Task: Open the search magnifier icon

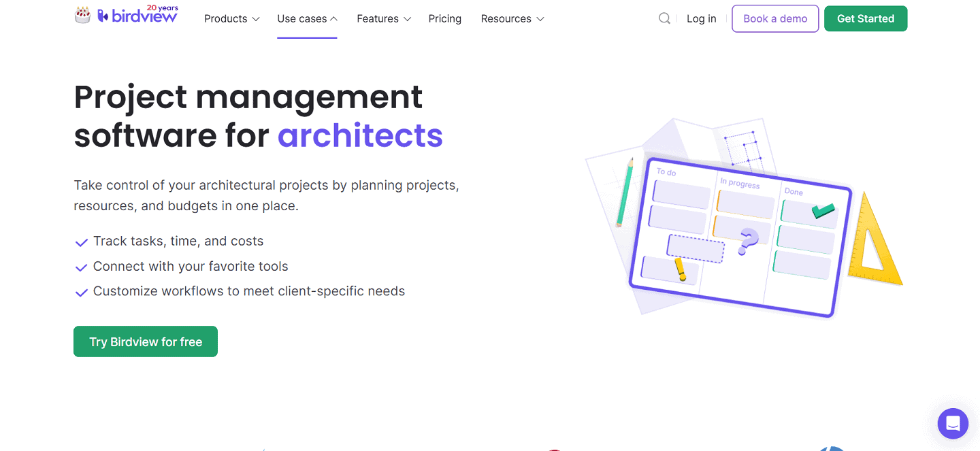Action: (664, 18)
